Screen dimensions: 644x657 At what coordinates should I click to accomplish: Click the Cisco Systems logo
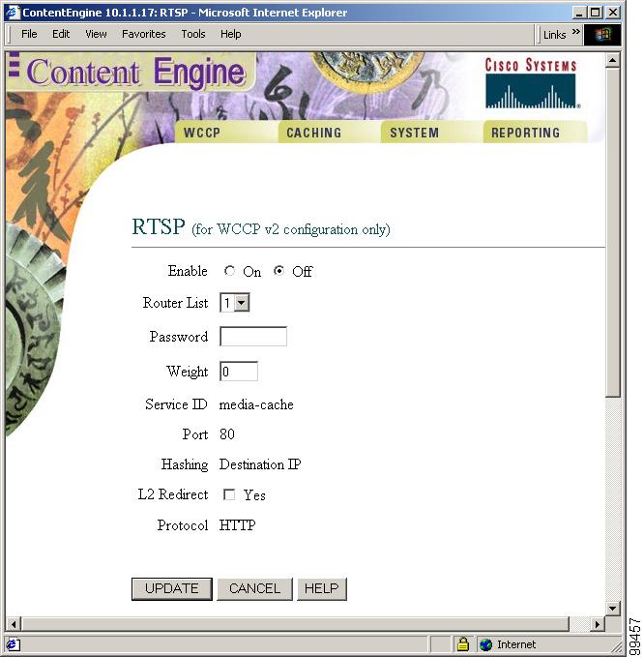pyautogui.click(x=532, y=83)
